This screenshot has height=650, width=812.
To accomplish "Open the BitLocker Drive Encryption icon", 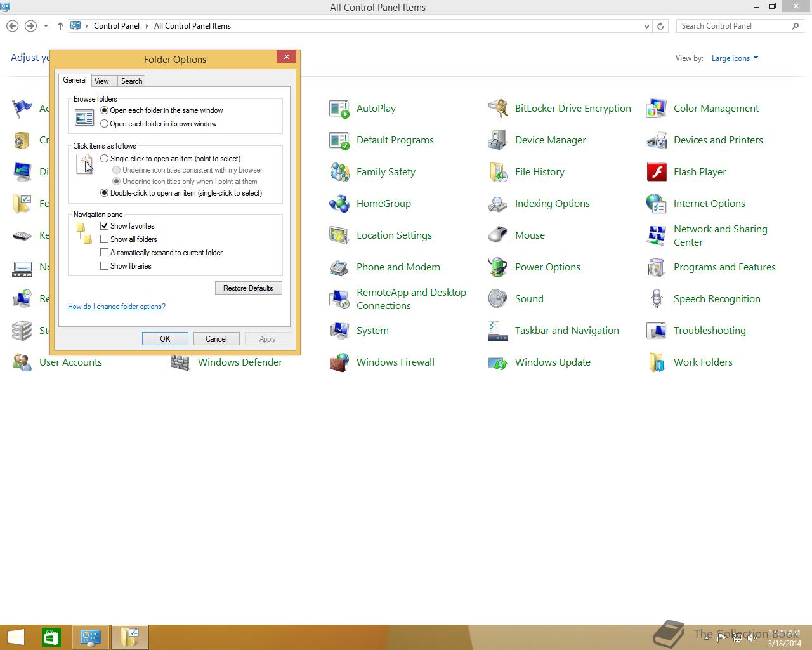I will point(498,109).
